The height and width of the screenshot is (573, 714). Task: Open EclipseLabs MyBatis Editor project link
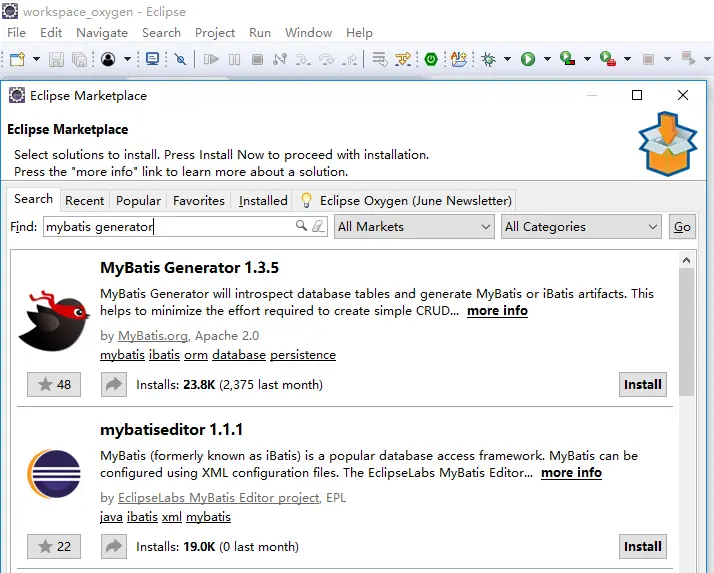(x=219, y=498)
